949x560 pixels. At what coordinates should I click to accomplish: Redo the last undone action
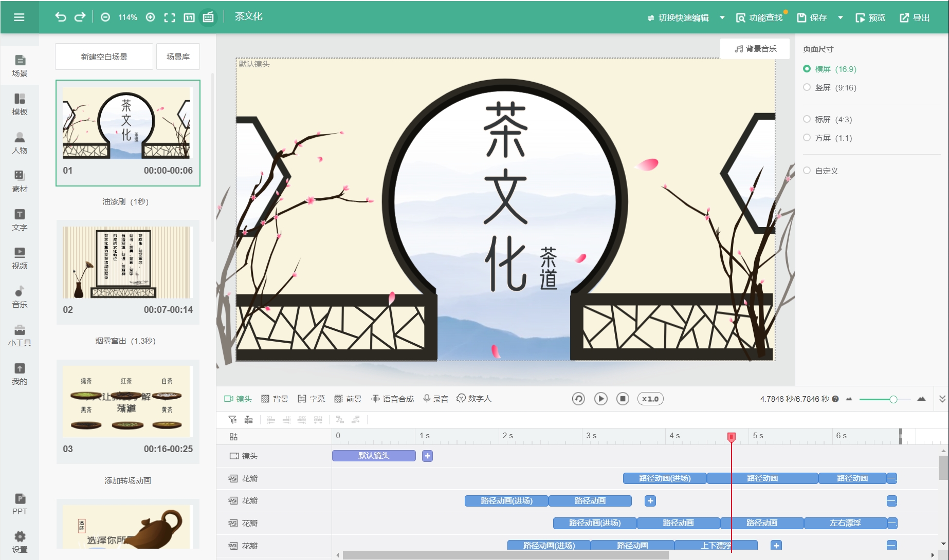coord(80,17)
